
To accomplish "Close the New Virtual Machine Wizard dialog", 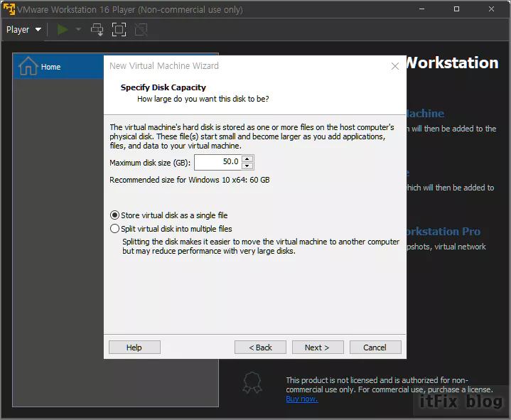I will (x=395, y=66).
